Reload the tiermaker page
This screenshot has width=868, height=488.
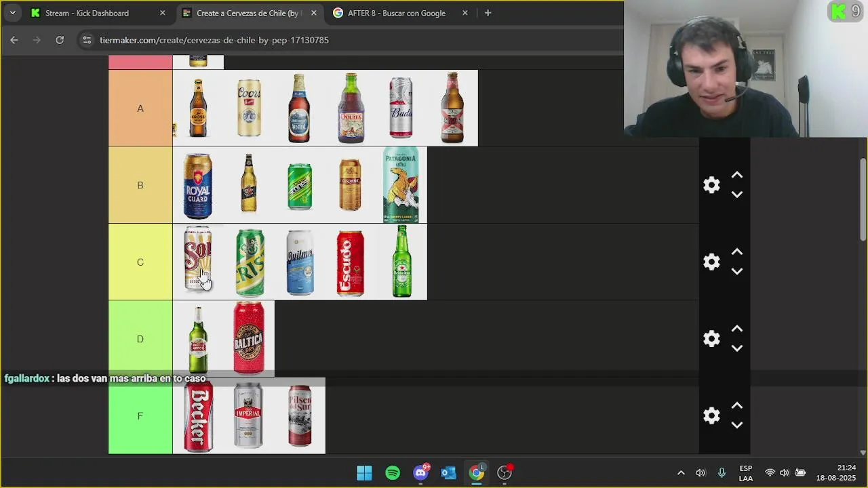[x=60, y=40]
